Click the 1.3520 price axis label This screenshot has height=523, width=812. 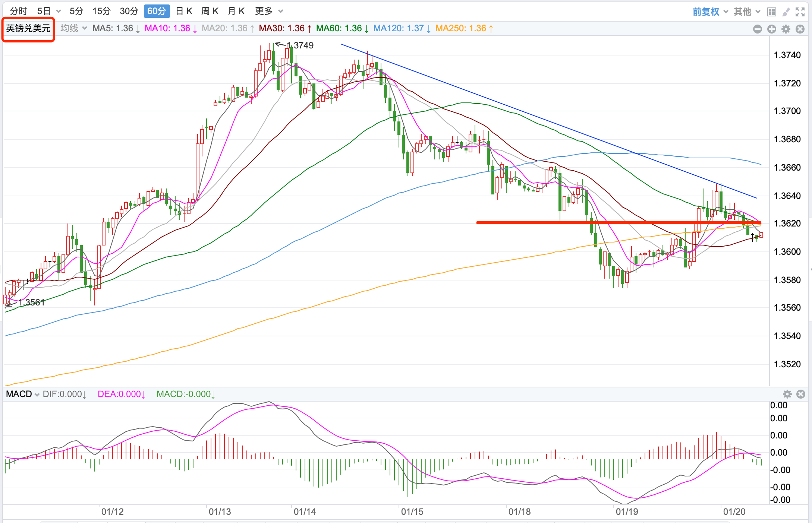(x=787, y=364)
